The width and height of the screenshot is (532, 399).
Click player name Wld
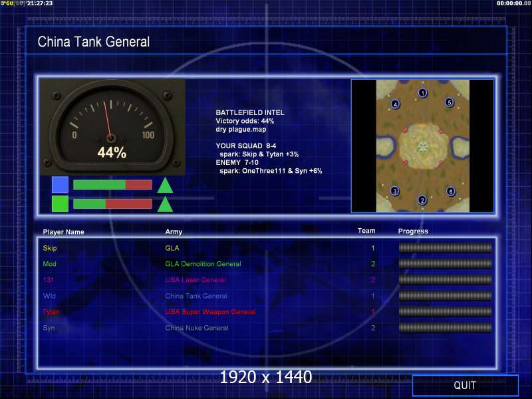tap(49, 296)
